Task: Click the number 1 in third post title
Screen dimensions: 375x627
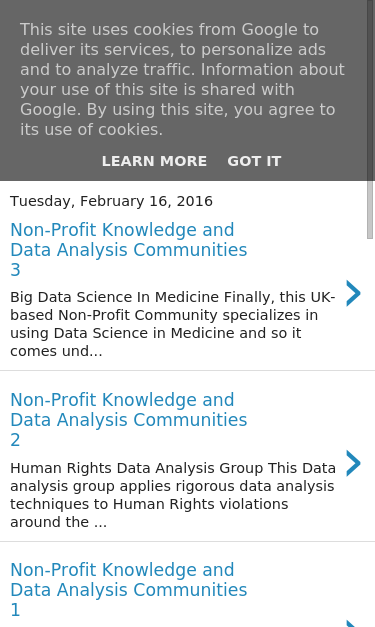Action: (x=15, y=610)
